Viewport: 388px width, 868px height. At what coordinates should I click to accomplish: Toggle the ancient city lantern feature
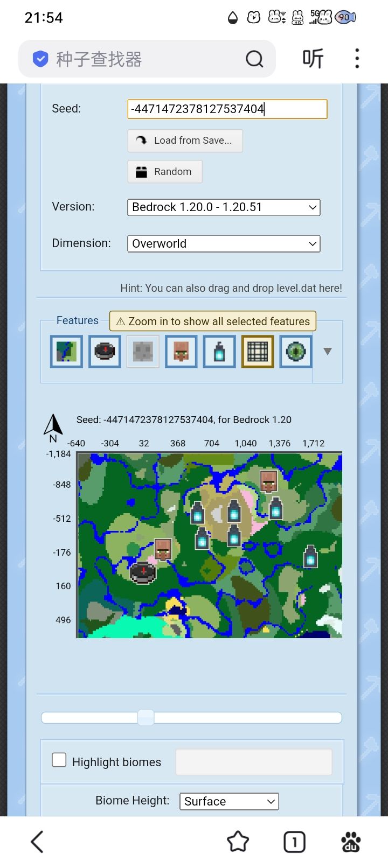pos(219,352)
